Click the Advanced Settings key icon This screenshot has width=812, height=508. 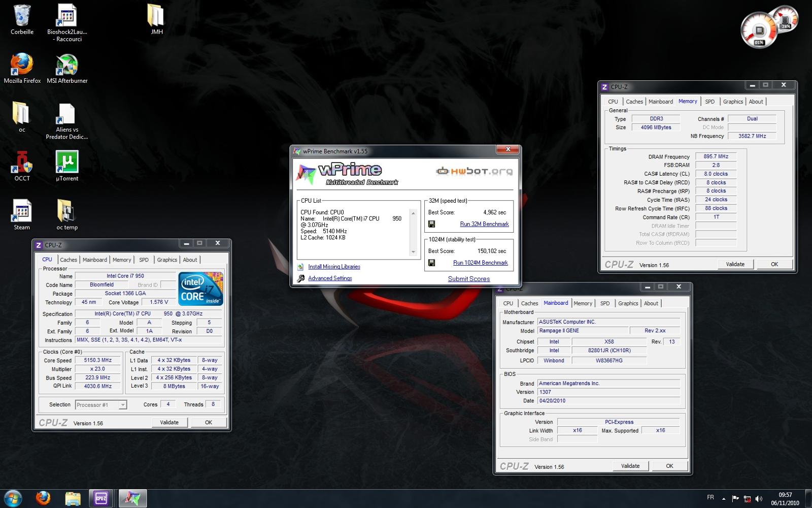point(301,278)
